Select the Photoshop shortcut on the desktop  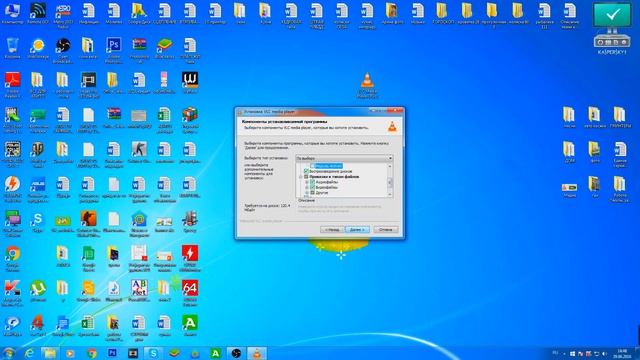pos(113,49)
